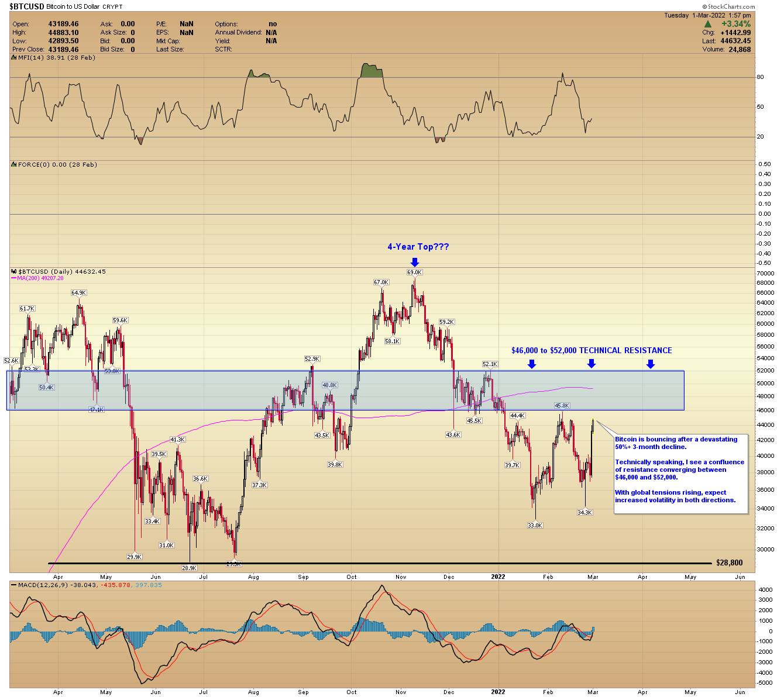
Task: Click the 44.4K price label
Action: 517,416
